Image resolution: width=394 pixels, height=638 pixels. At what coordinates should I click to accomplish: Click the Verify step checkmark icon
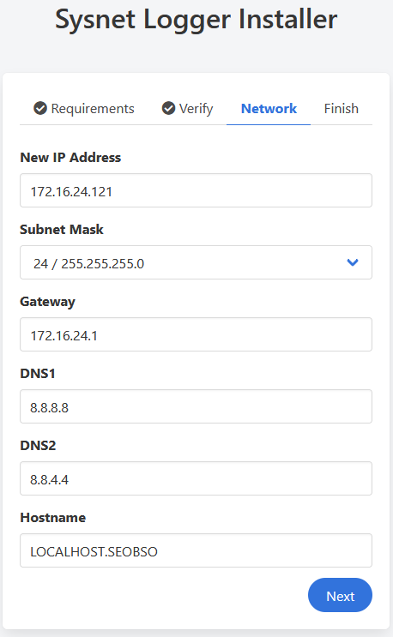[168, 108]
